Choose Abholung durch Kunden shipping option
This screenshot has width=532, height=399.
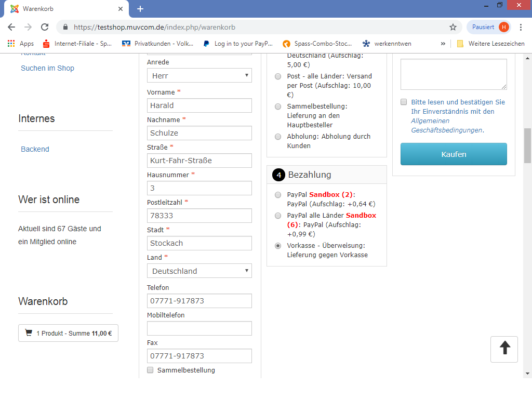click(x=278, y=137)
